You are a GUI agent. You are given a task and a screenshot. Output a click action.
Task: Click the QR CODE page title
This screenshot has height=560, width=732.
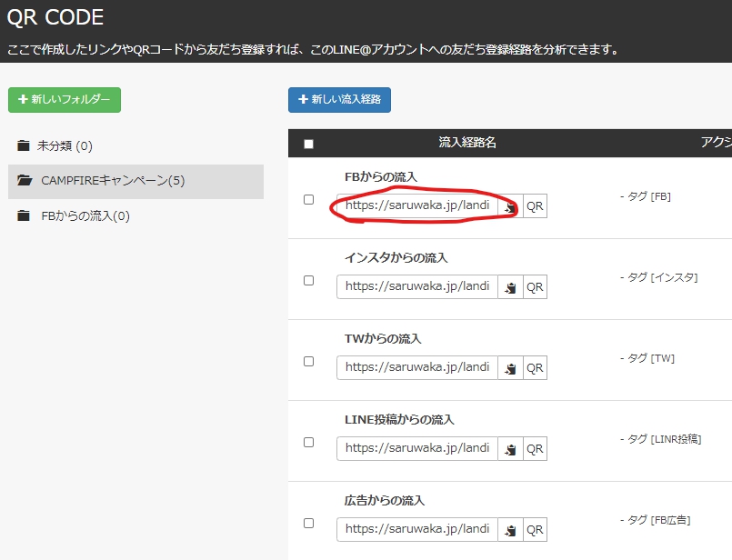pos(55,18)
